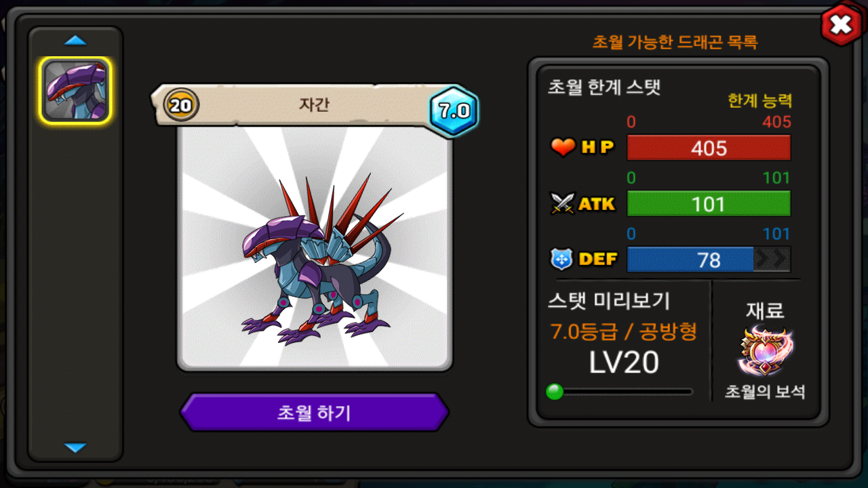Viewport: 868px width, 488px height.
Task: Tap the 초월 가능한 드래곤 목록 heading
Action: click(x=675, y=42)
